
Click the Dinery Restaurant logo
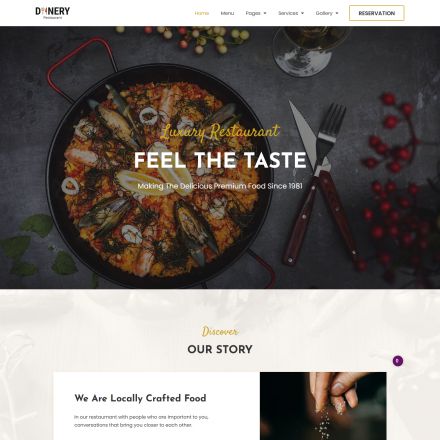click(53, 13)
